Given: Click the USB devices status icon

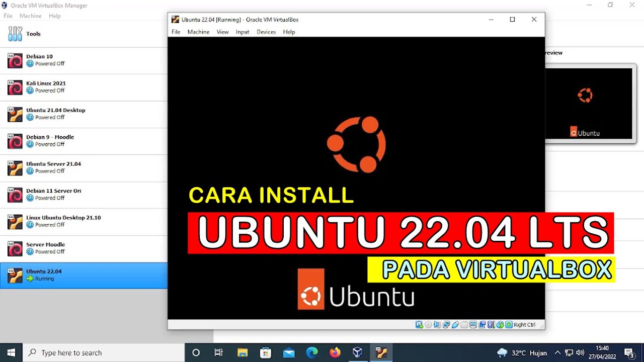Looking at the screenshot, I should tap(455, 325).
